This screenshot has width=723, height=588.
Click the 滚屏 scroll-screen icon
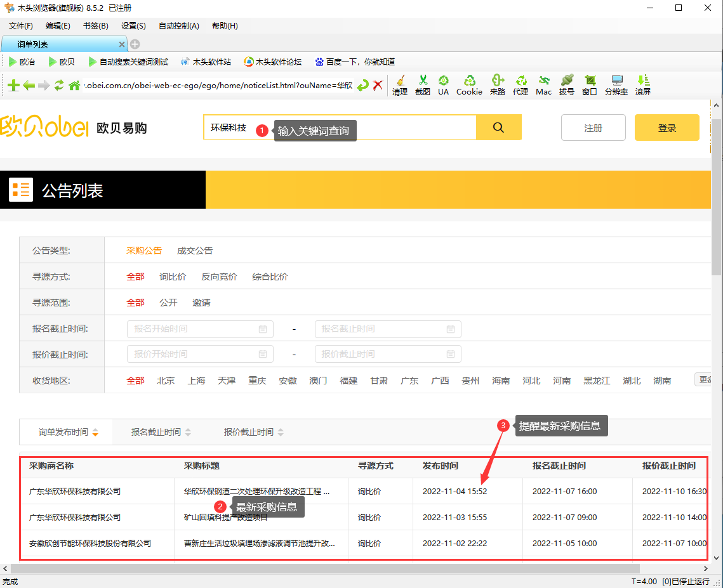coord(643,85)
